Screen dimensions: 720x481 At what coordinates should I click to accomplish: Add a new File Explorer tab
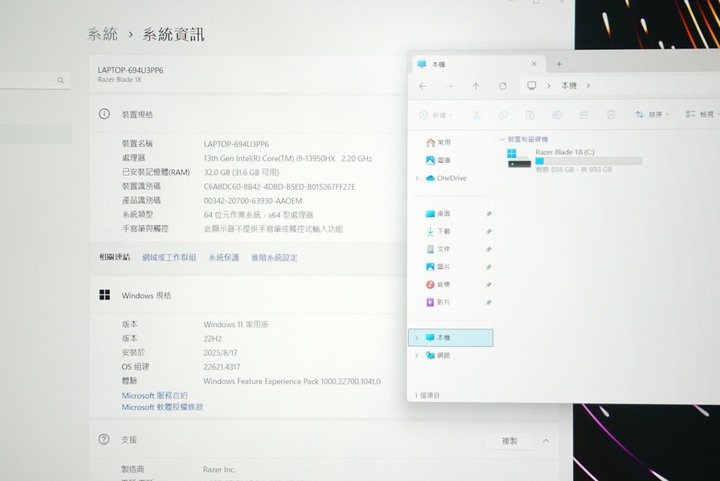click(x=559, y=64)
